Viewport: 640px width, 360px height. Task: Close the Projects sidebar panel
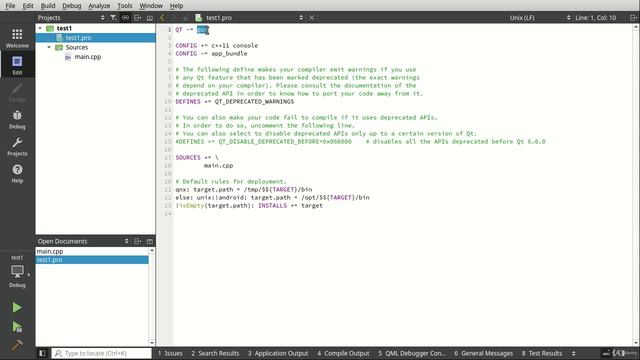point(150,18)
